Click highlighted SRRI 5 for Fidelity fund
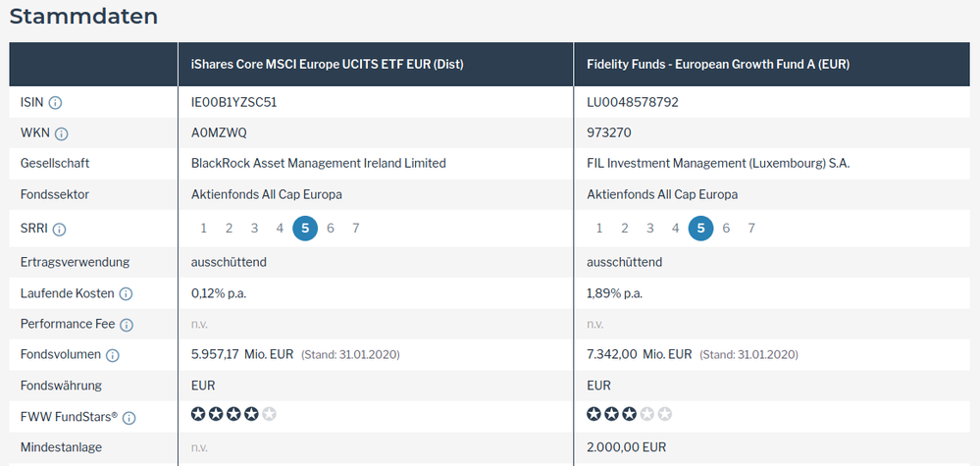 pos(700,229)
